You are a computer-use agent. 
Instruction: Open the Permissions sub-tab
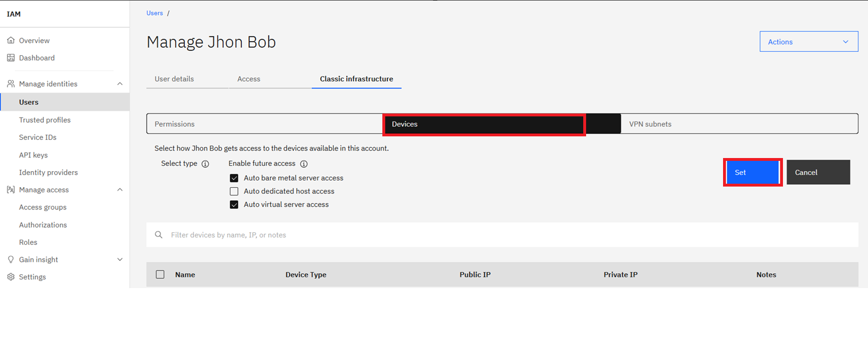tap(265, 124)
